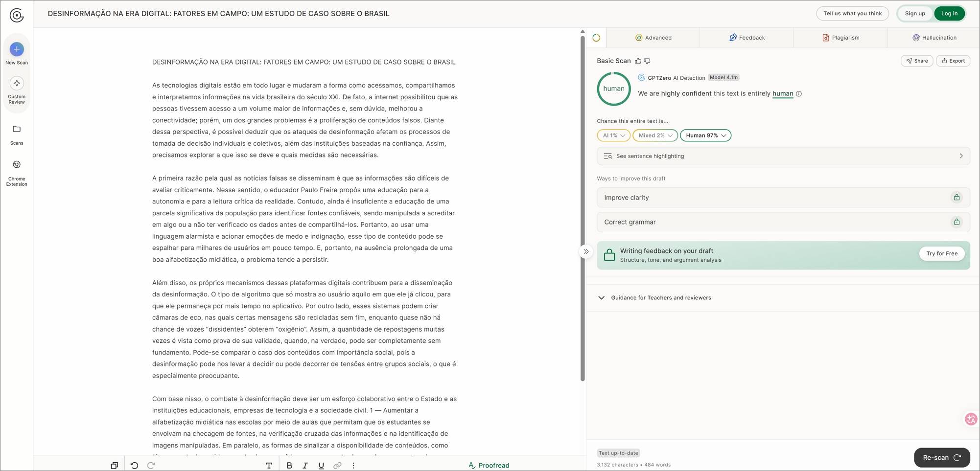The height and width of the screenshot is (471, 980).
Task: Collapse the results panel with the double chevron
Action: pyautogui.click(x=586, y=252)
